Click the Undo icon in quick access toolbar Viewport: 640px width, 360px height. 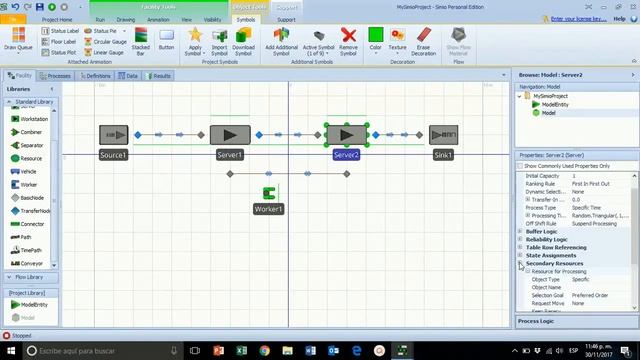point(16,7)
